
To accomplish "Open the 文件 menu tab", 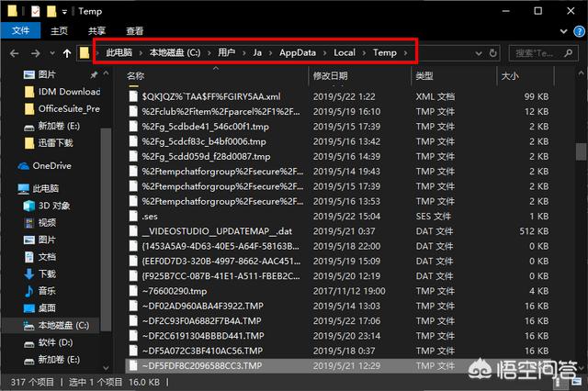I will pyautogui.click(x=20, y=30).
